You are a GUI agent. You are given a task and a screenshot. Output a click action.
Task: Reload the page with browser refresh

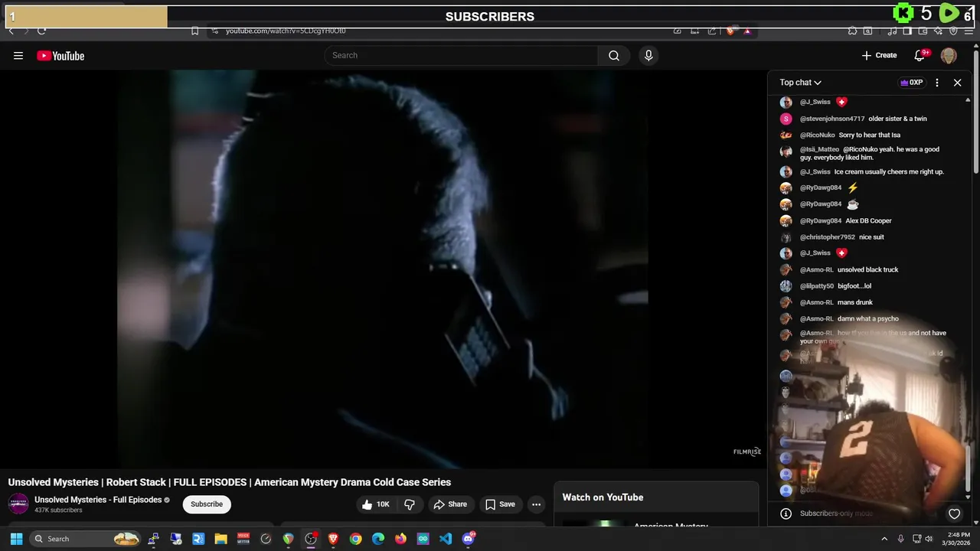tap(41, 31)
